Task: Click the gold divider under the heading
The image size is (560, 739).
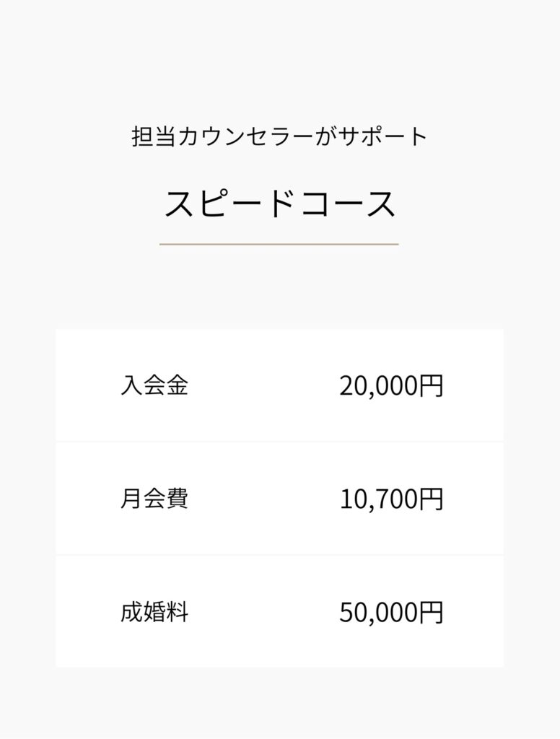Action: (x=279, y=245)
